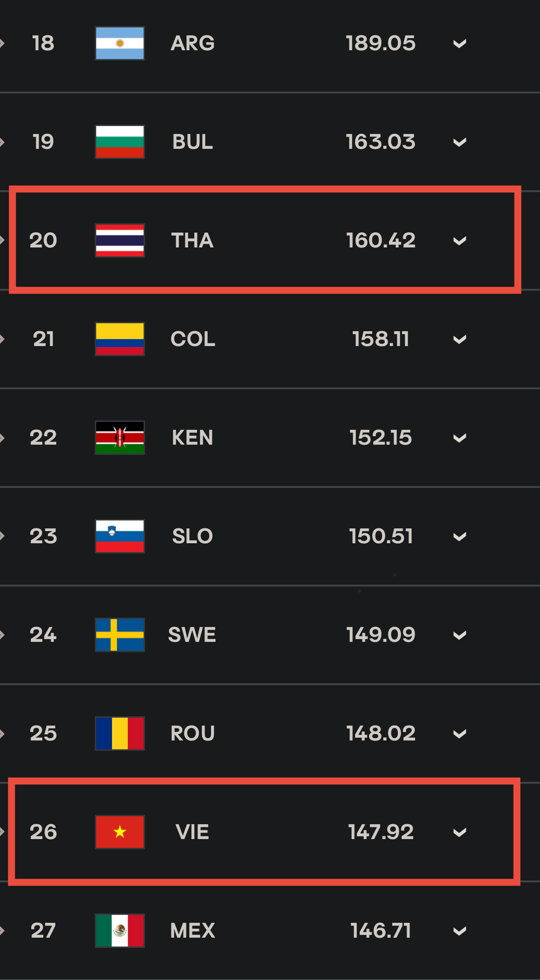This screenshot has height=980, width=540.
Task: Select the SLO score 150.51
Action: 381,536
